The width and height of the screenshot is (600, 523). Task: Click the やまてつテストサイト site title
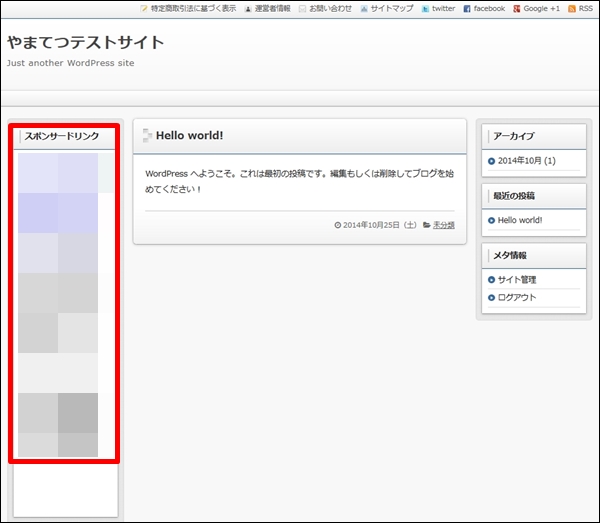[86, 42]
